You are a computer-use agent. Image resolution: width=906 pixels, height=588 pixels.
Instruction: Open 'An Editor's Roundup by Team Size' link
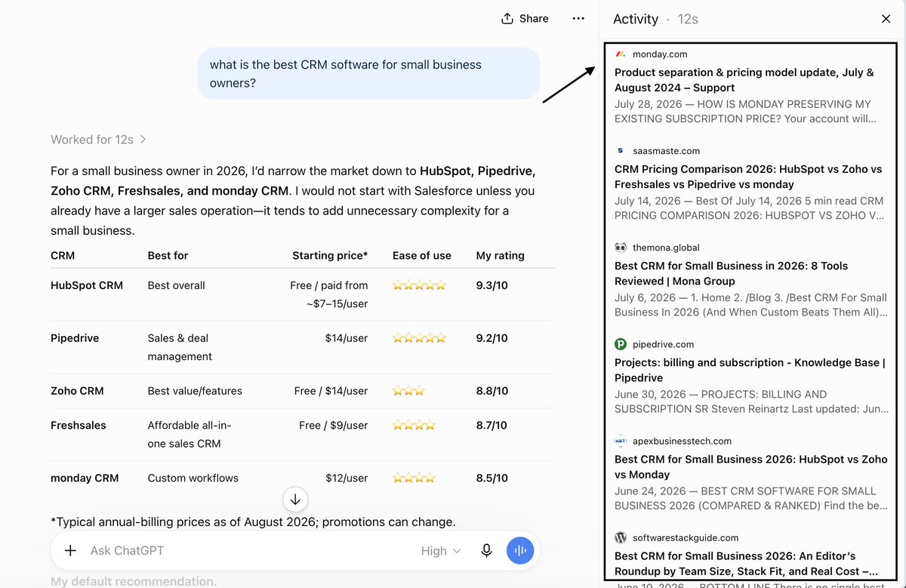[746, 563]
